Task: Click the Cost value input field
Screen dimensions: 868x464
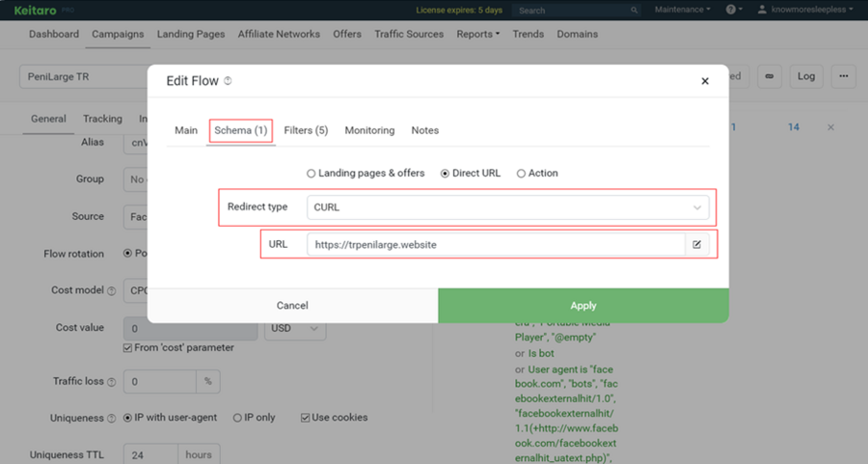Action: coord(190,328)
